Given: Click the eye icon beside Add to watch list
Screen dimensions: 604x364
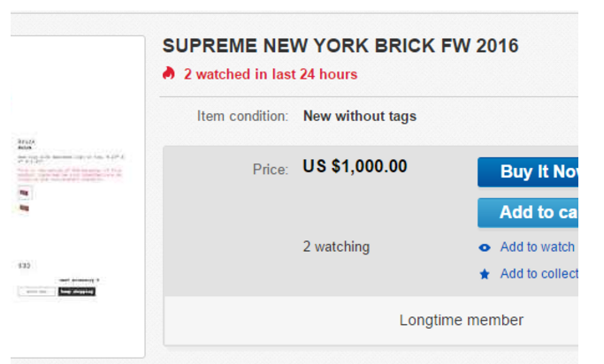Looking at the screenshot, I should tap(485, 248).
